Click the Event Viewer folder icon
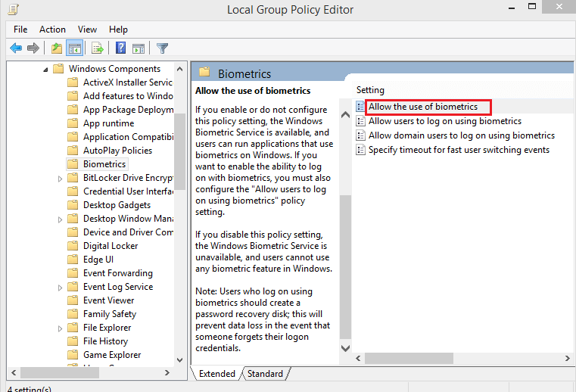The width and height of the screenshot is (576, 392). click(x=73, y=300)
